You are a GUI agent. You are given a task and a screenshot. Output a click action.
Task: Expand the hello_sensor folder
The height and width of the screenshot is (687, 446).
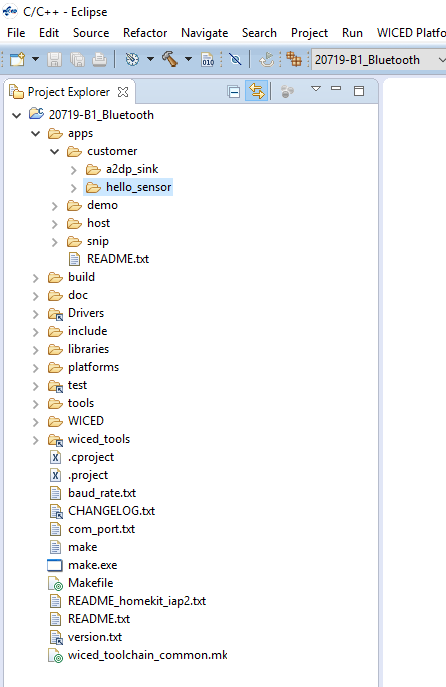[74, 188]
